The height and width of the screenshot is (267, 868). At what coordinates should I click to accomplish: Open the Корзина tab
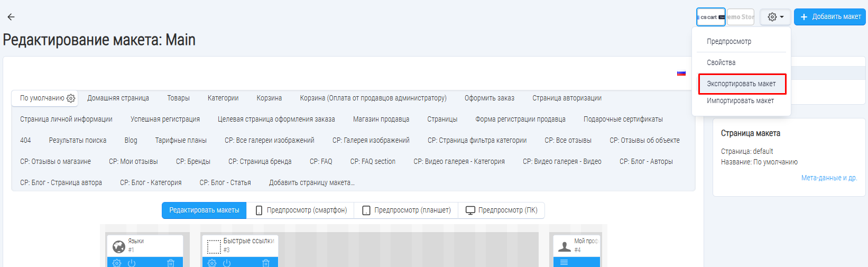coord(269,98)
